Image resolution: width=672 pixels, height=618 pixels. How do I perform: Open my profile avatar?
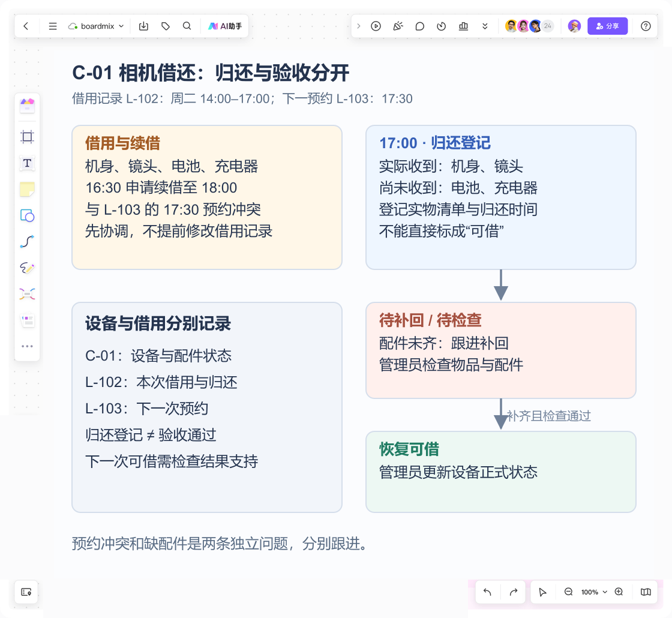pos(574,26)
